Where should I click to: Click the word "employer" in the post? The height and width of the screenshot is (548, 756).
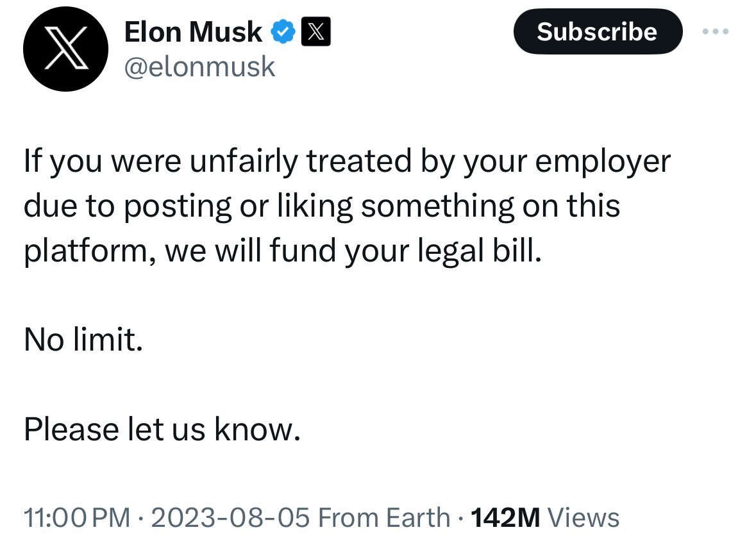(x=602, y=162)
